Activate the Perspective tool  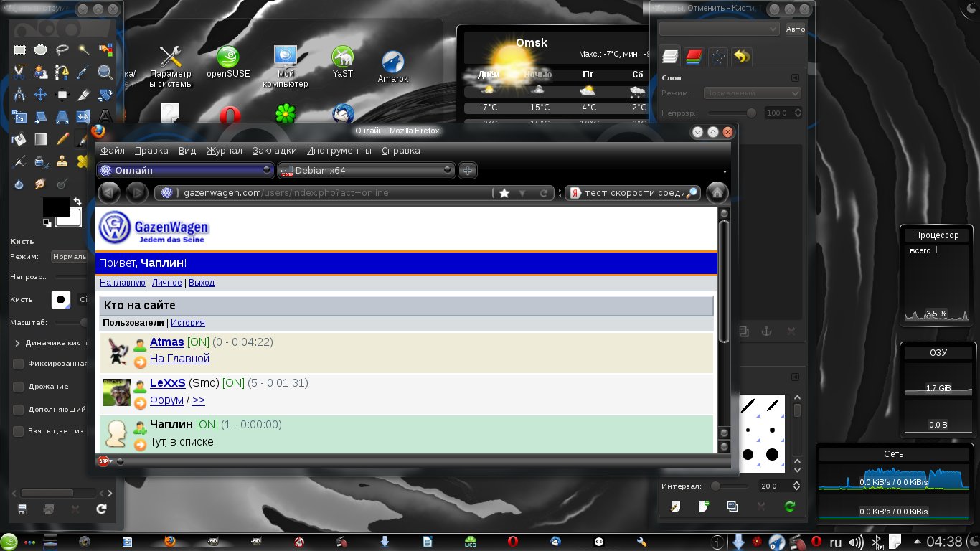tap(62, 116)
